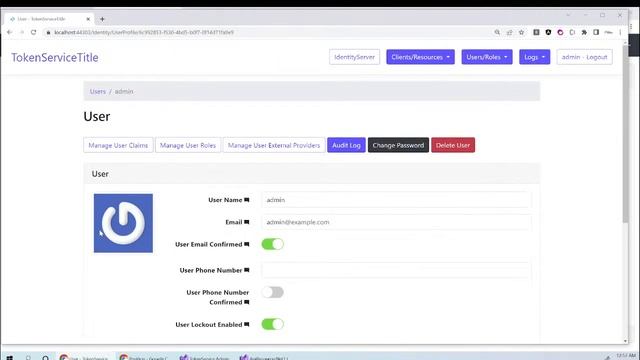640x360 pixels.
Task: Click the empty User Phone Number field
Action: (x=396, y=270)
